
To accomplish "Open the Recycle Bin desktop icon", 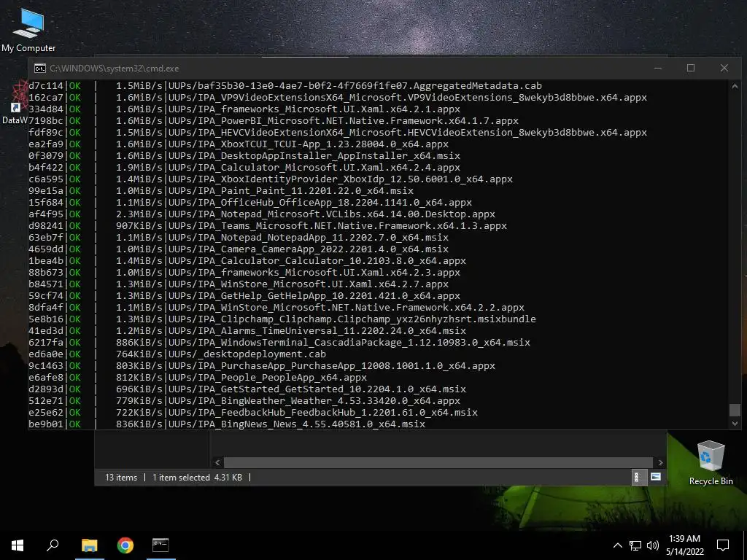I will pyautogui.click(x=711, y=463).
